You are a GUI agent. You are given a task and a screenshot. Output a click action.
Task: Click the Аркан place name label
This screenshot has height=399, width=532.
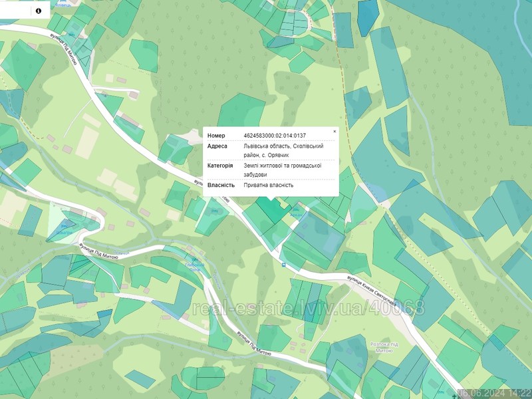[x=296, y=215]
